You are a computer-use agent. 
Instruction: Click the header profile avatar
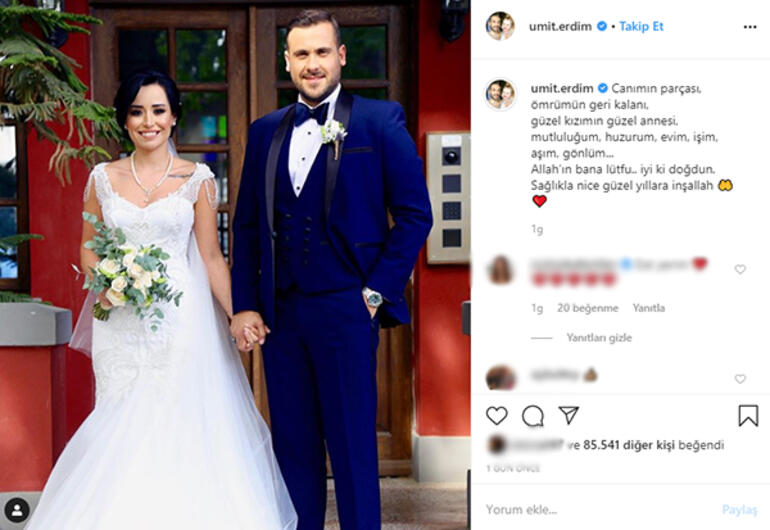point(500,26)
